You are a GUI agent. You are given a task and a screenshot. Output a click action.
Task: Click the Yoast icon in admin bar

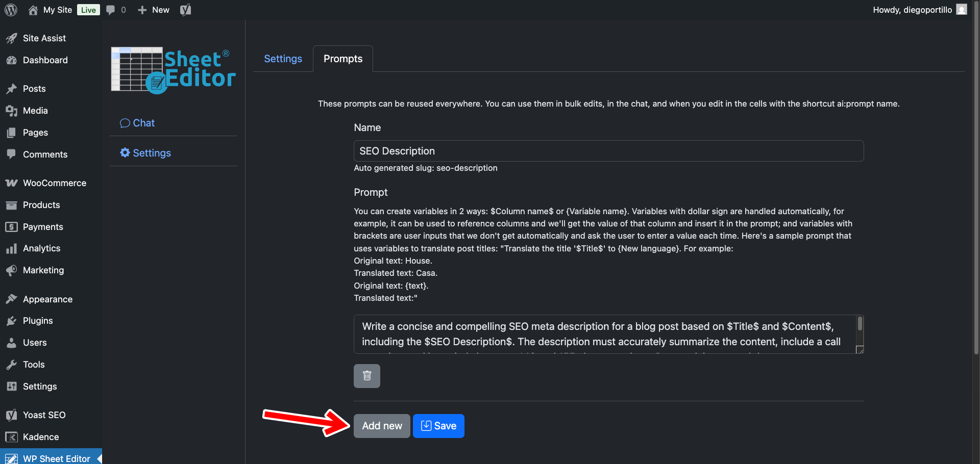tap(186, 10)
